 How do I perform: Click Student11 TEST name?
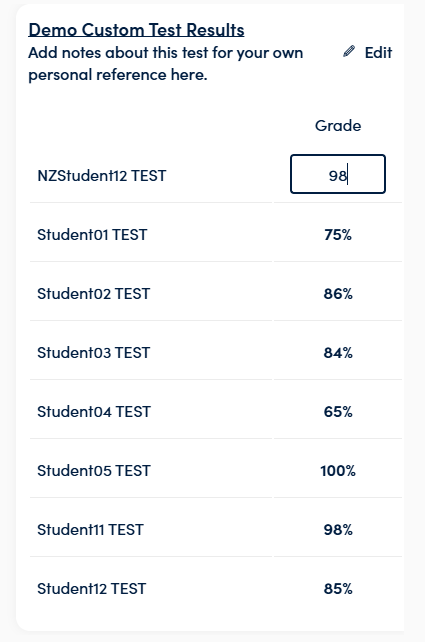tap(90, 529)
